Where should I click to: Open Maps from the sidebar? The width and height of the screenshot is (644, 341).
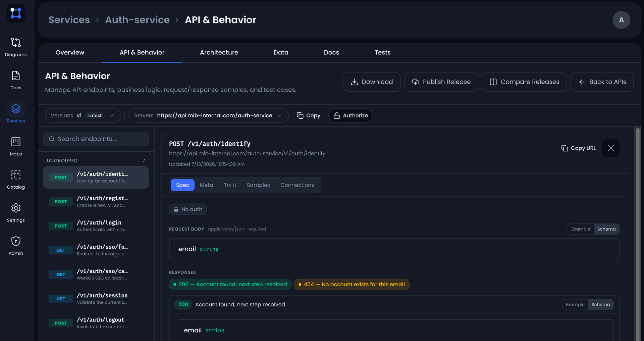click(16, 146)
